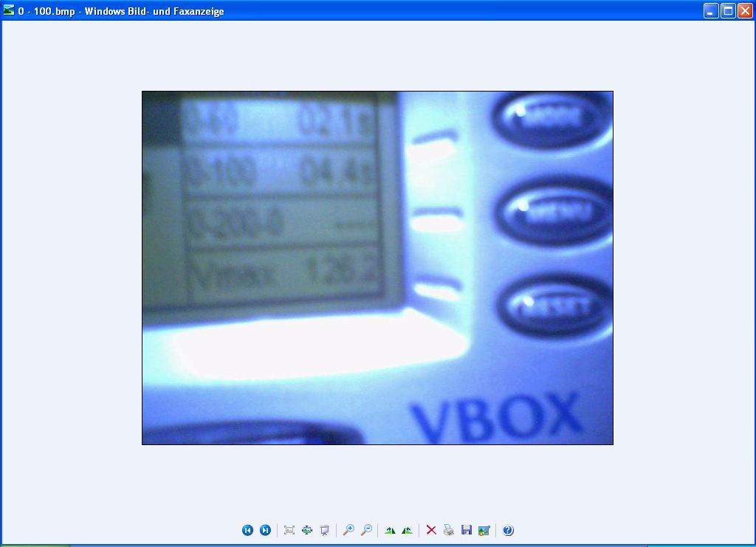This screenshot has width=756, height=547.
Task: Go to the next image
Action: [x=265, y=530]
